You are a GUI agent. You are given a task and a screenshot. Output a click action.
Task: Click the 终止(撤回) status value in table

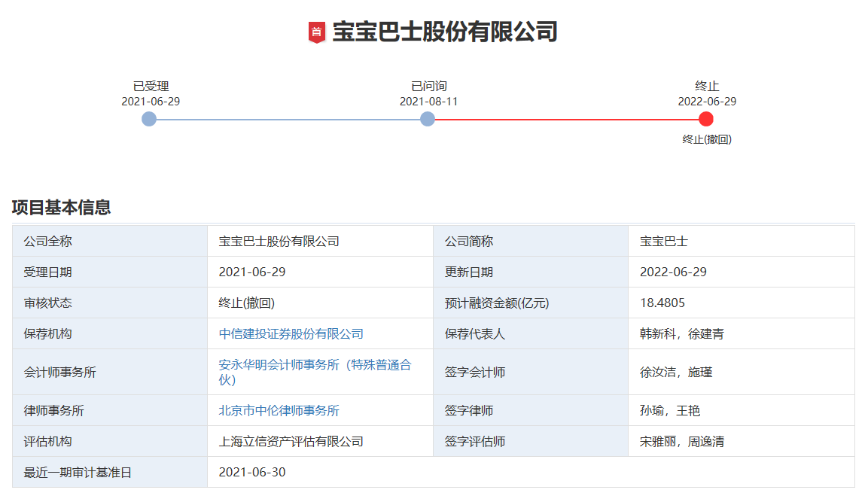[246, 303]
